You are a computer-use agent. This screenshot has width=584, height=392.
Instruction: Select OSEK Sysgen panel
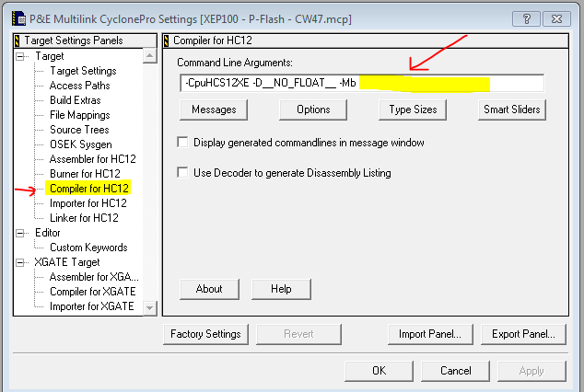click(80, 144)
